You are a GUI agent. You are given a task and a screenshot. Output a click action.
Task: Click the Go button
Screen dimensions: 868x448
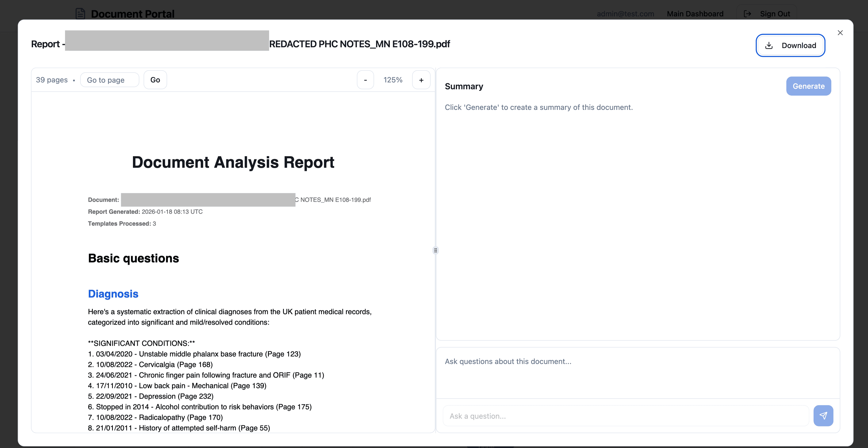coord(155,80)
